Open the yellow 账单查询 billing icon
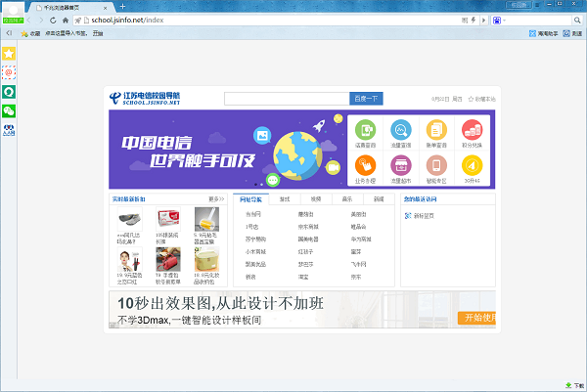Viewport: 587px width, 392px height. [436, 130]
